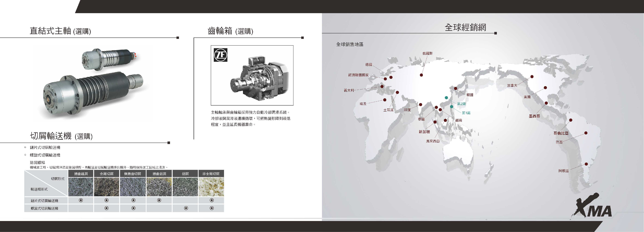Click the 全球經銷網 section heading
This screenshot has height=232, width=644.
click(465, 27)
